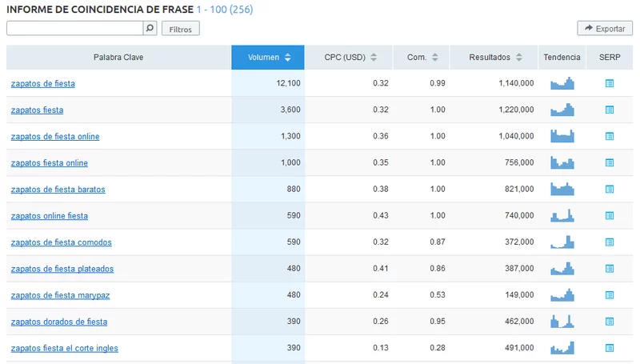This screenshot has height=364, width=640.
Task: Open SERP snapshot for zapatos de fiesta comodos
Action: (610, 242)
